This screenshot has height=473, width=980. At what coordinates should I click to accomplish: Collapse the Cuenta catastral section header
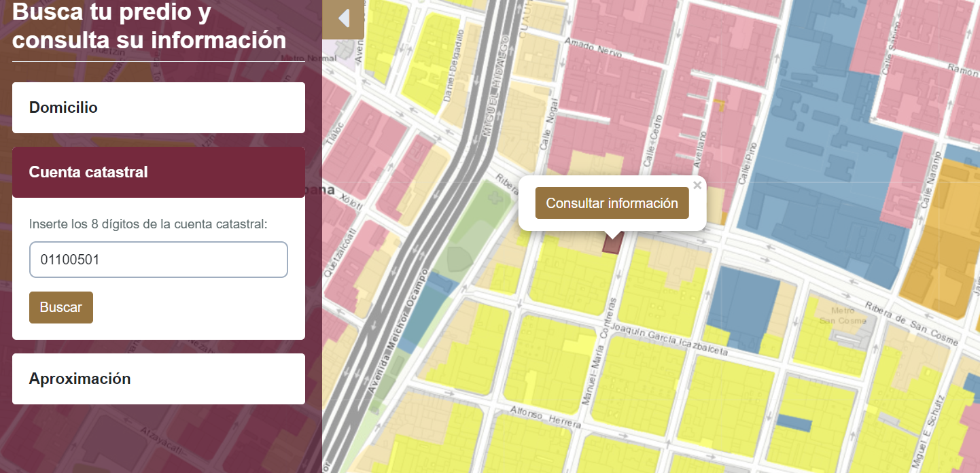tap(158, 173)
